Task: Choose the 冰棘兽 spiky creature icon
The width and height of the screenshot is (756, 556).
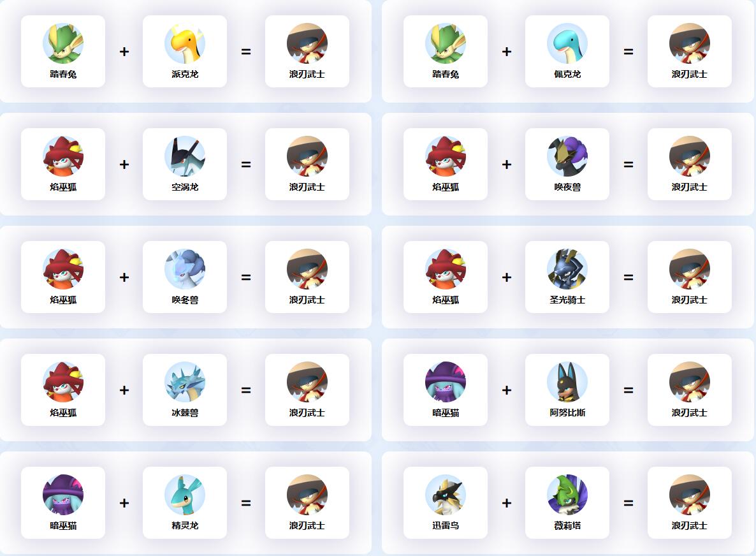Action: 185,382
